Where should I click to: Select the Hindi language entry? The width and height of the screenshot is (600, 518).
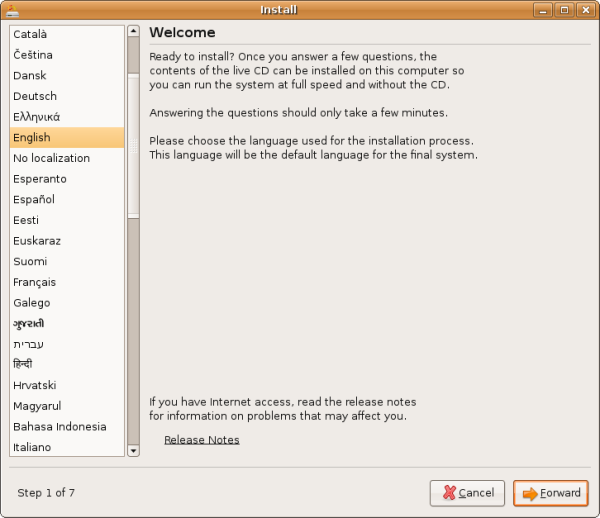[x=67, y=365]
